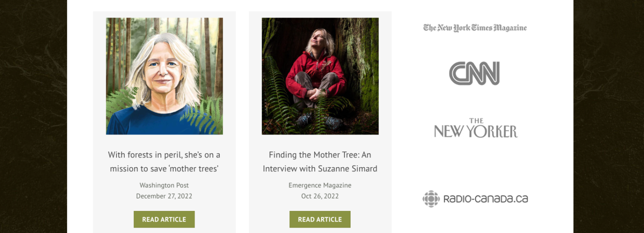This screenshot has width=644, height=233.
Task: Click the Emergence Magazine source label
Action: click(x=320, y=185)
